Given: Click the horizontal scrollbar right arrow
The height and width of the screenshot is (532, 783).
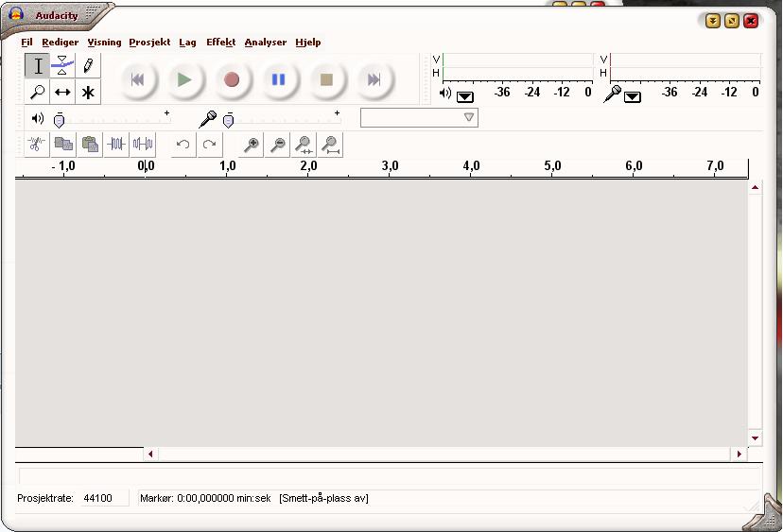Looking at the screenshot, I should click(x=739, y=454).
